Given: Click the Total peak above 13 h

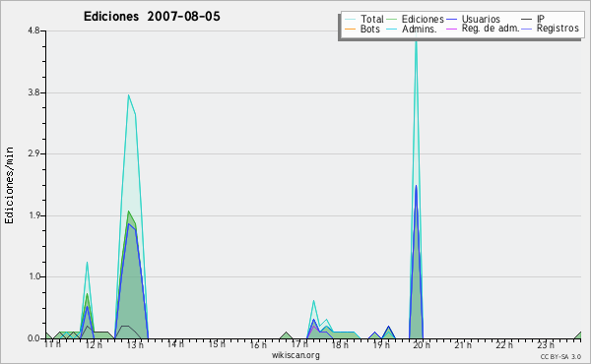Looking at the screenshot, I should [128, 95].
